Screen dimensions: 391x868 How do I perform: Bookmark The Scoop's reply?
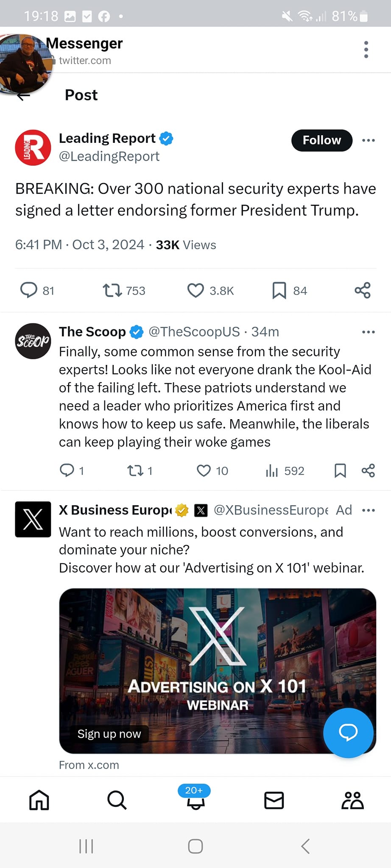pyautogui.click(x=340, y=470)
